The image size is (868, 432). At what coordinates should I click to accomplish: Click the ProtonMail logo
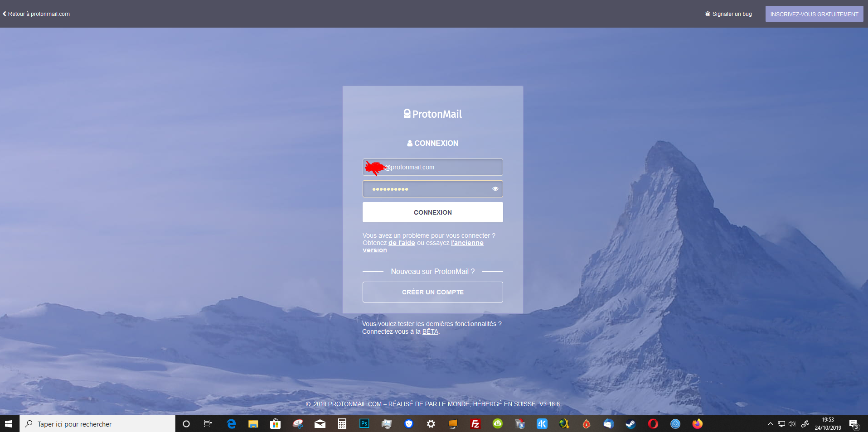click(433, 114)
